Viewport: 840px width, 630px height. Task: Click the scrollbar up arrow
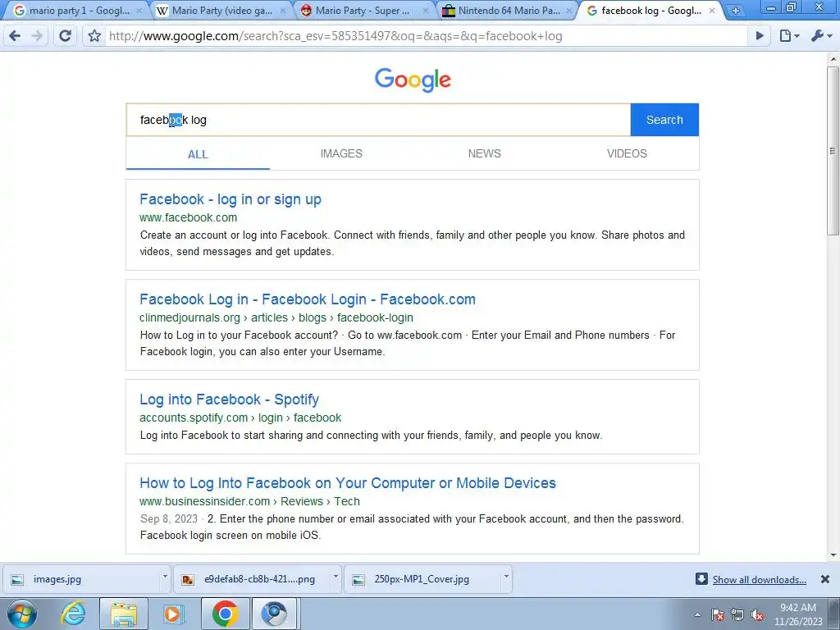pyautogui.click(x=833, y=58)
